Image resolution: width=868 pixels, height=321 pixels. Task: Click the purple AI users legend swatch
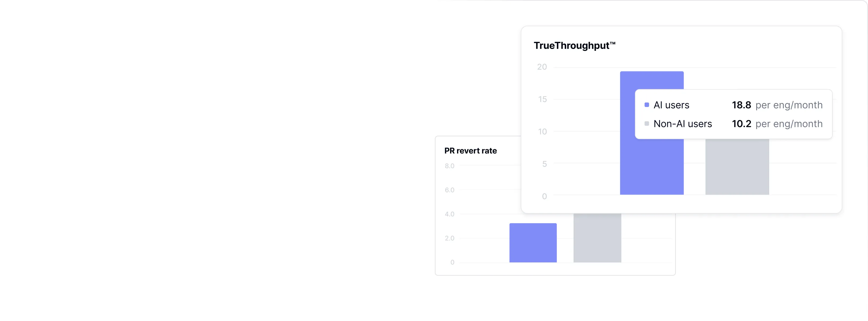point(647,105)
